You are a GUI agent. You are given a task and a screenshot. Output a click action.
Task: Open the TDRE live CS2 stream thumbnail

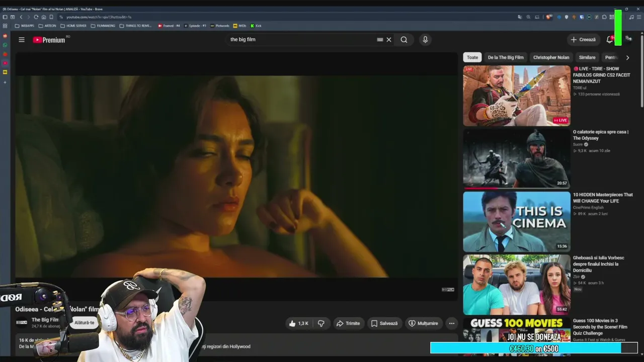[x=517, y=96]
